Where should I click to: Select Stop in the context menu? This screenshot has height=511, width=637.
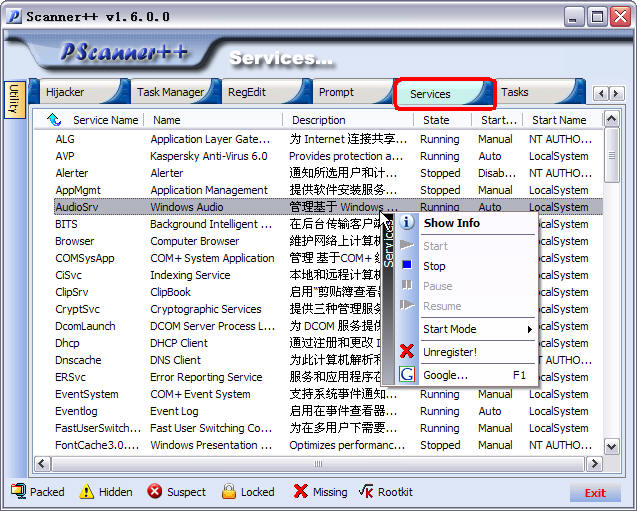[x=478, y=266]
